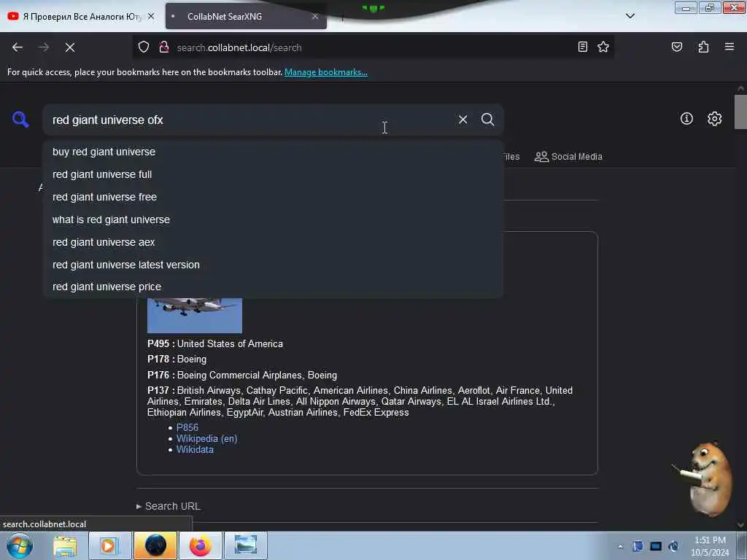Open the Extensions puzzle icon
The height and width of the screenshot is (560, 747).
[x=703, y=47]
